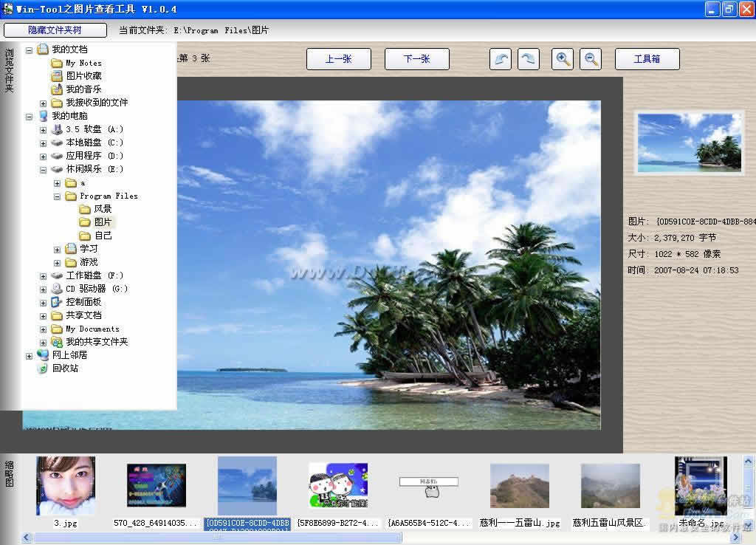Open the {A6A565B4-512C-4... thumbnail

(429, 487)
